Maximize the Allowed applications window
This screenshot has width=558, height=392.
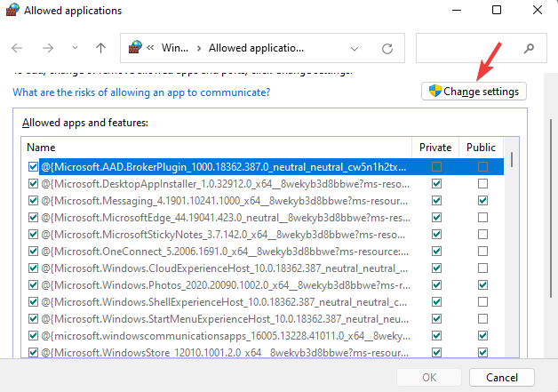click(x=497, y=10)
